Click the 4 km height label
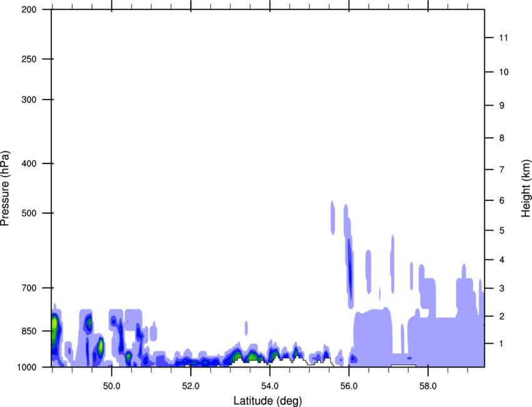This screenshot has height=407, width=532. [502, 260]
